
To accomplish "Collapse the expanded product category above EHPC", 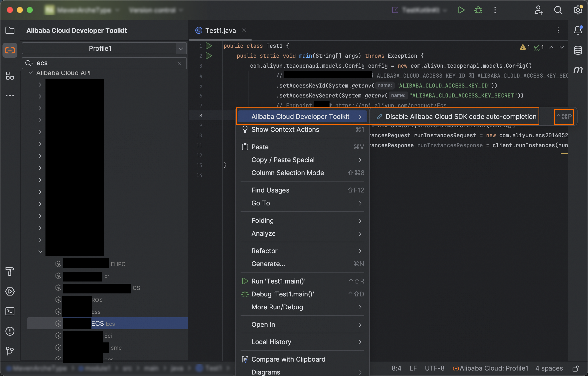I will [x=40, y=252].
